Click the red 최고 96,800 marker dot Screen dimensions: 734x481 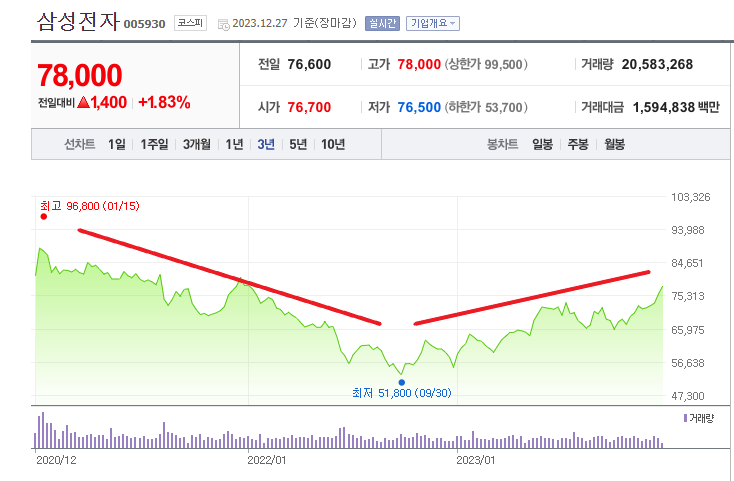[x=44, y=216]
